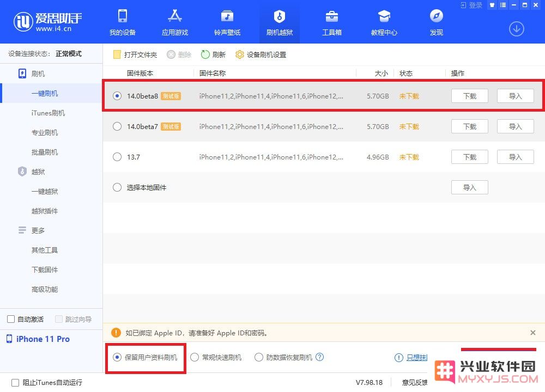Screen dimensions: 545x392
Task: Click the i4 爱思助手 logo
Action: (47, 22)
